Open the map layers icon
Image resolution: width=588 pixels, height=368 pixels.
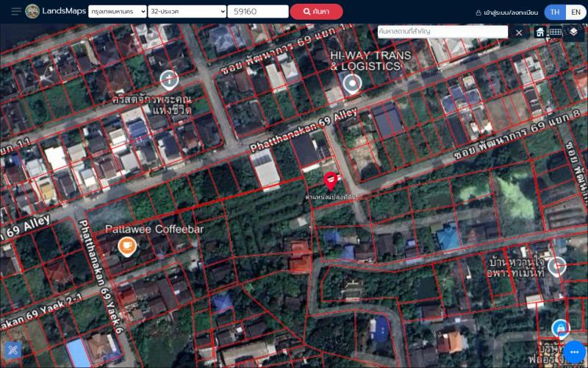[x=573, y=32]
